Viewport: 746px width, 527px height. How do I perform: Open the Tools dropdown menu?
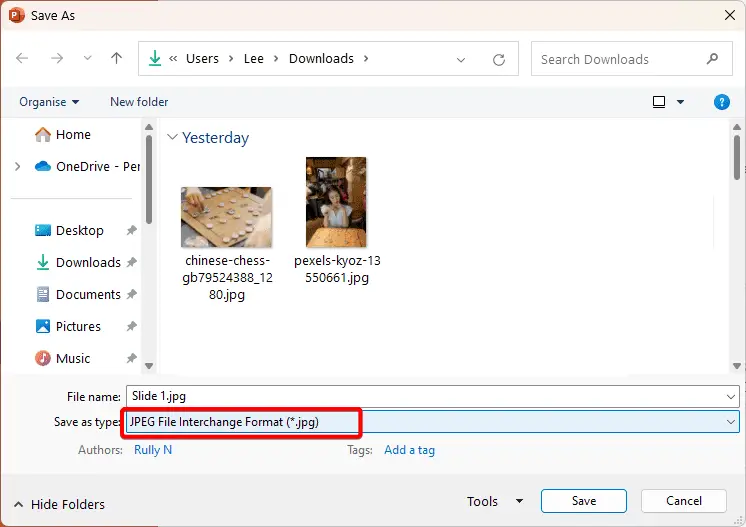495,501
